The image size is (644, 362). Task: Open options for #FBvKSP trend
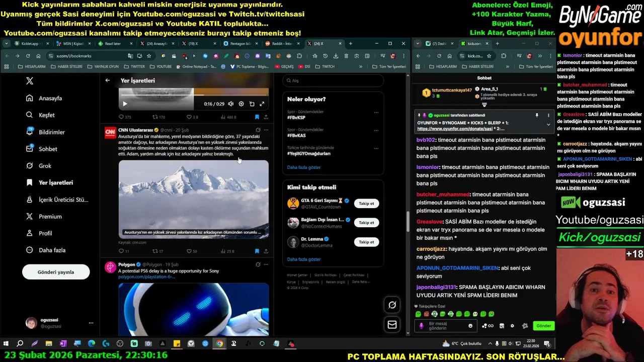[376, 112]
